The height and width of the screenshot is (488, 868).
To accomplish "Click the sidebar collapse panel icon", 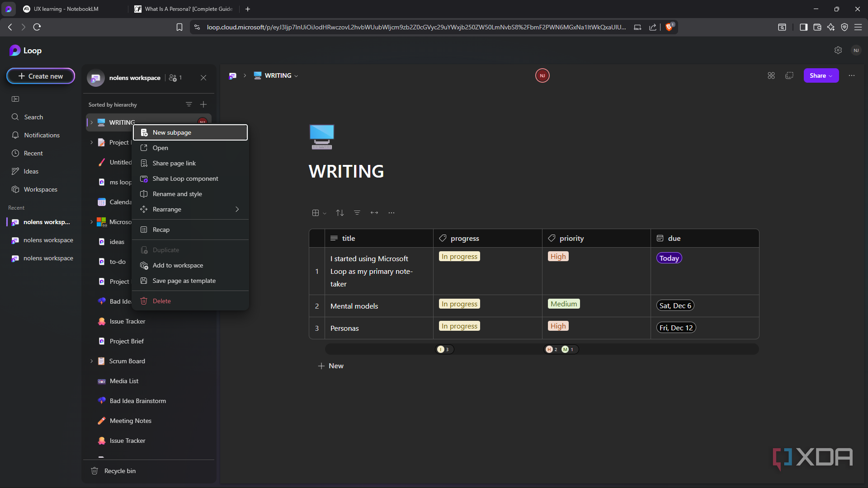I will click(15, 99).
